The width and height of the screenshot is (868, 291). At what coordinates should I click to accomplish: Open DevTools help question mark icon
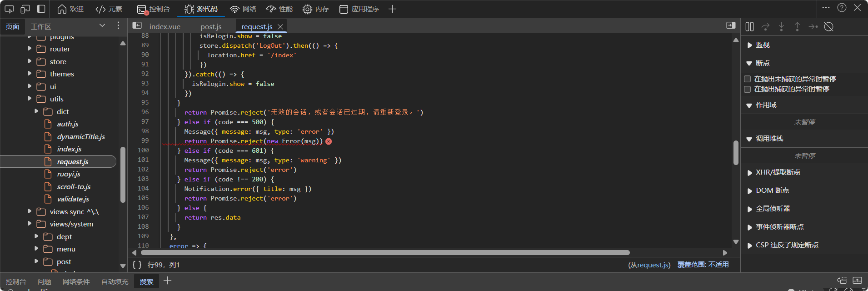point(842,8)
